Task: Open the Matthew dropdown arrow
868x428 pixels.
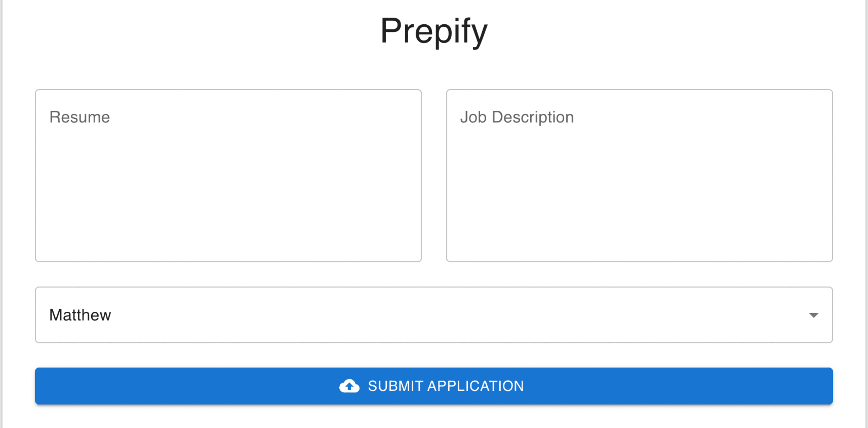Action: [813, 315]
